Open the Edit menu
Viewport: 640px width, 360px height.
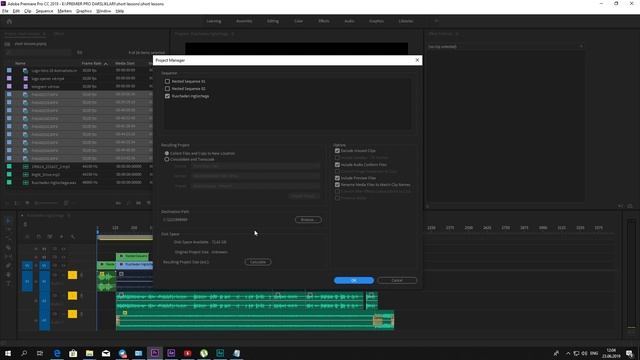[x=16, y=11]
